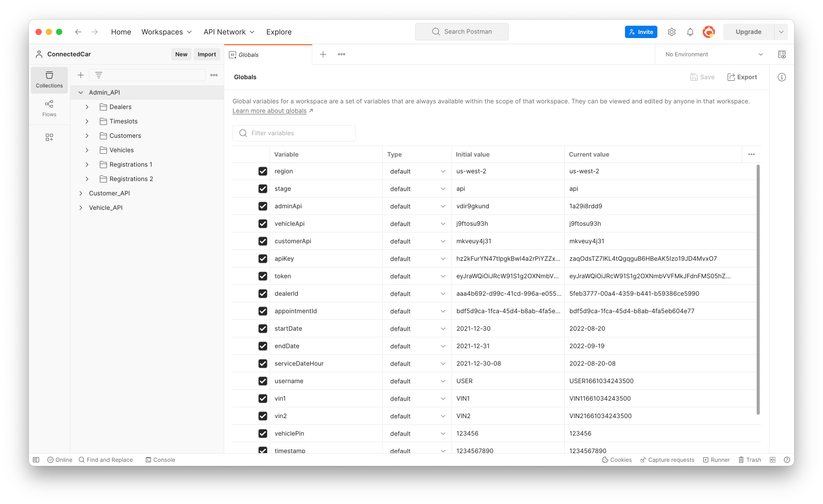823x504 pixels.
Task: Open the Console
Action: point(160,460)
